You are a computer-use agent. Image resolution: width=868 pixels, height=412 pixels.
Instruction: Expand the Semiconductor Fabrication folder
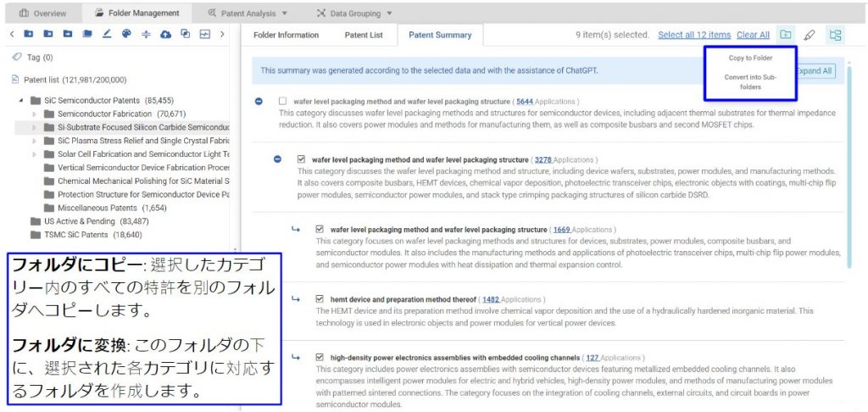point(34,114)
